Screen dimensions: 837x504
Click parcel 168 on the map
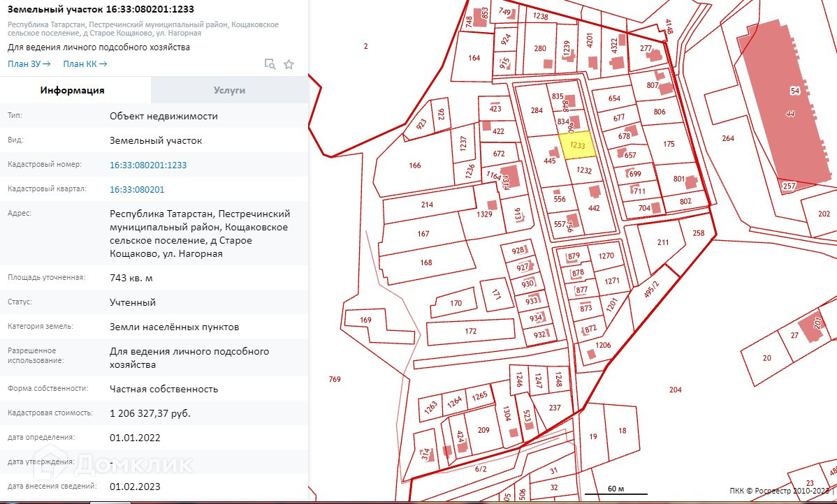coord(426,262)
